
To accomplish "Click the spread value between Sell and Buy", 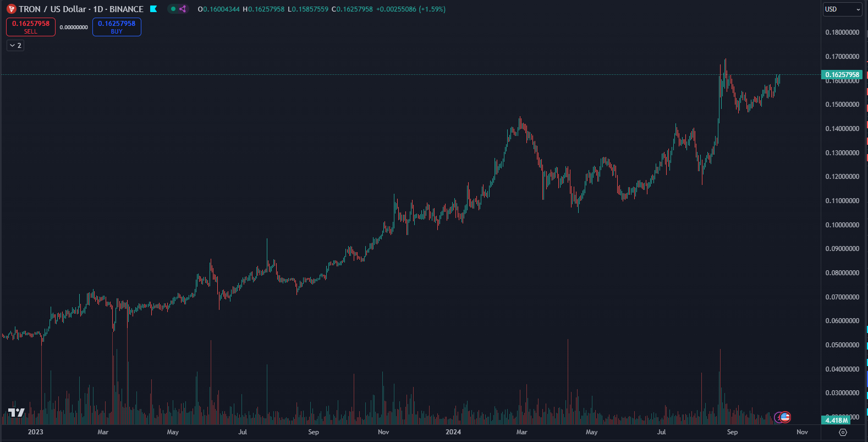I will [74, 28].
